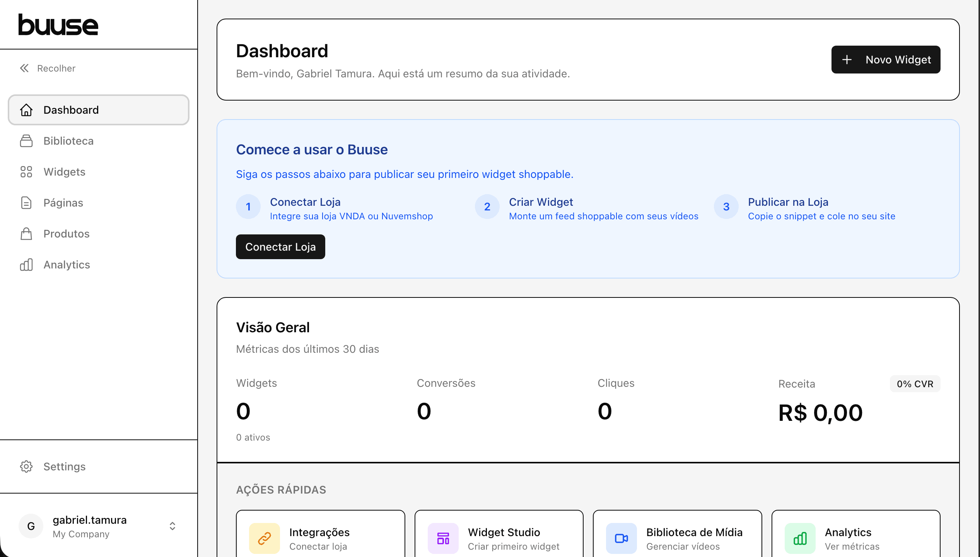Screen dimensions: 980x557
Task: Click the Páginas document icon
Action: (x=26, y=203)
